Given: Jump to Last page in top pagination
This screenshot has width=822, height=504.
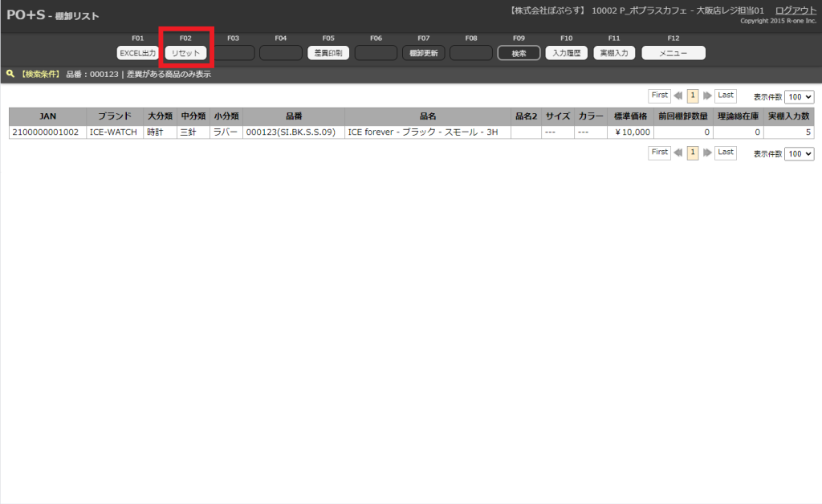Looking at the screenshot, I should [726, 96].
